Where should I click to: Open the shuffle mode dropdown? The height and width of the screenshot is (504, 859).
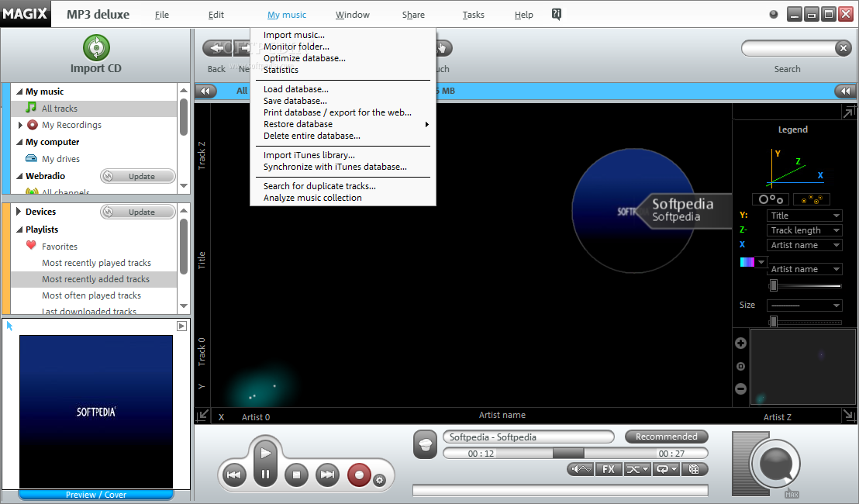637,469
